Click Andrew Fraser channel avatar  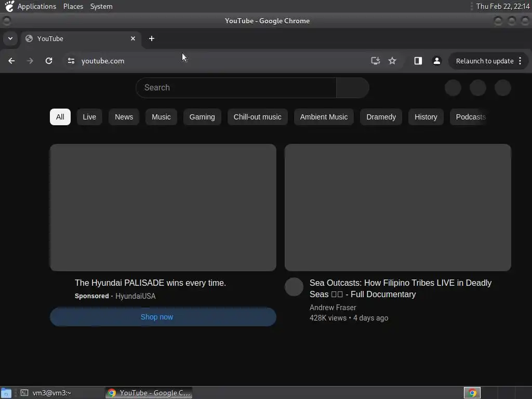coord(294,287)
